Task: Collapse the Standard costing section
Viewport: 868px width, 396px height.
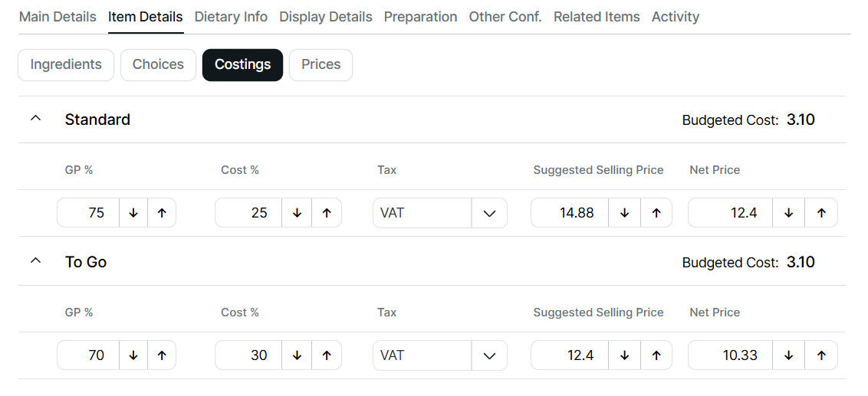Action: pyautogui.click(x=35, y=119)
